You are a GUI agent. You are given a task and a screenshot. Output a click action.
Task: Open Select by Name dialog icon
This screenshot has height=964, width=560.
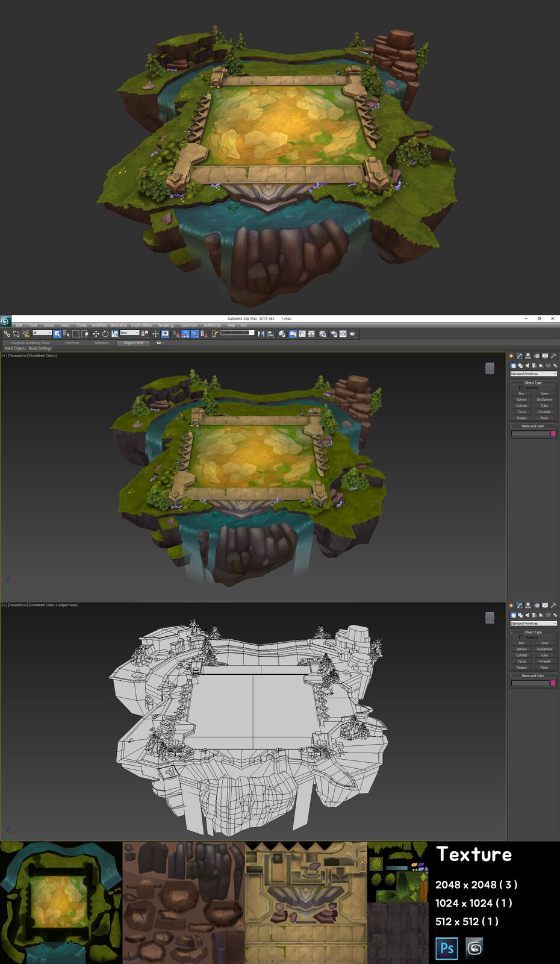pos(66,334)
